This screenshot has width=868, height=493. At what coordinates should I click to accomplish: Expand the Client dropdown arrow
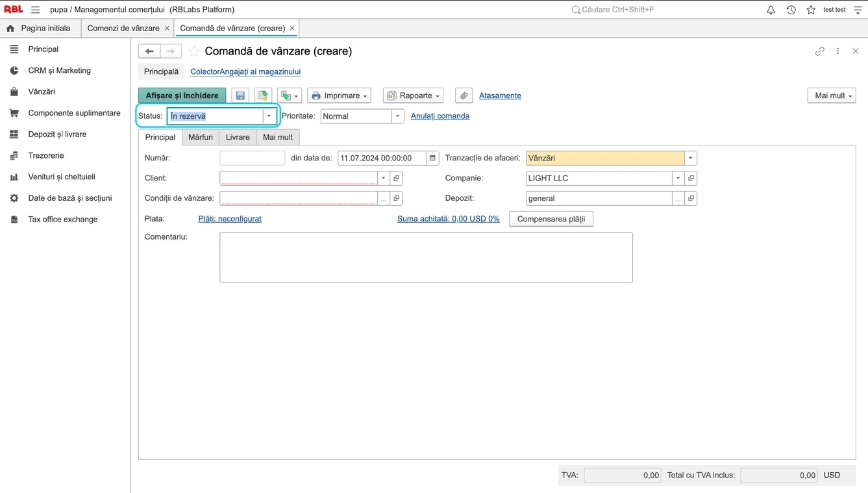(x=384, y=178)
